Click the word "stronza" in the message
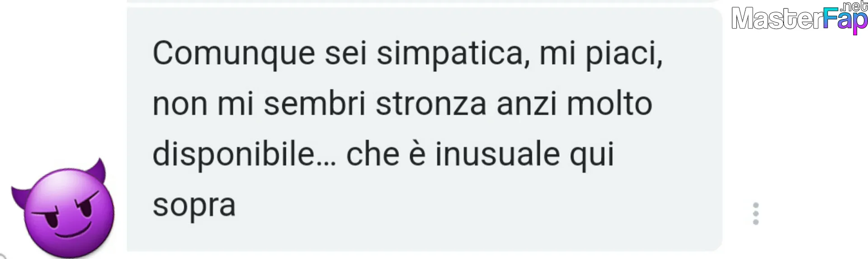 coord(431,104)
